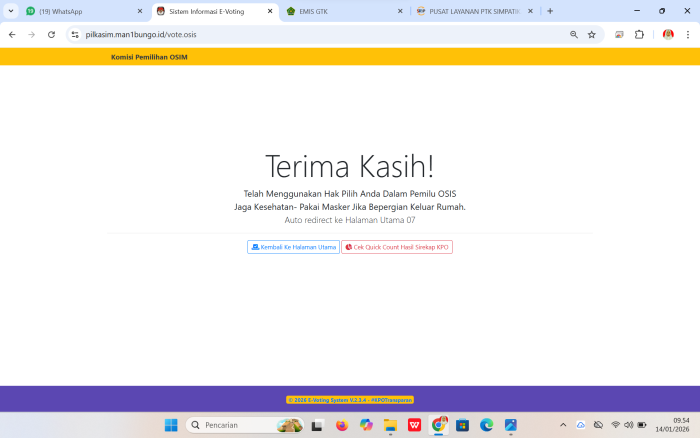The width and height of the screenshot is (700, 438).
Task: Open Cek Quick Count Hasil Sirekap KPO
Action: click(397, 247)
